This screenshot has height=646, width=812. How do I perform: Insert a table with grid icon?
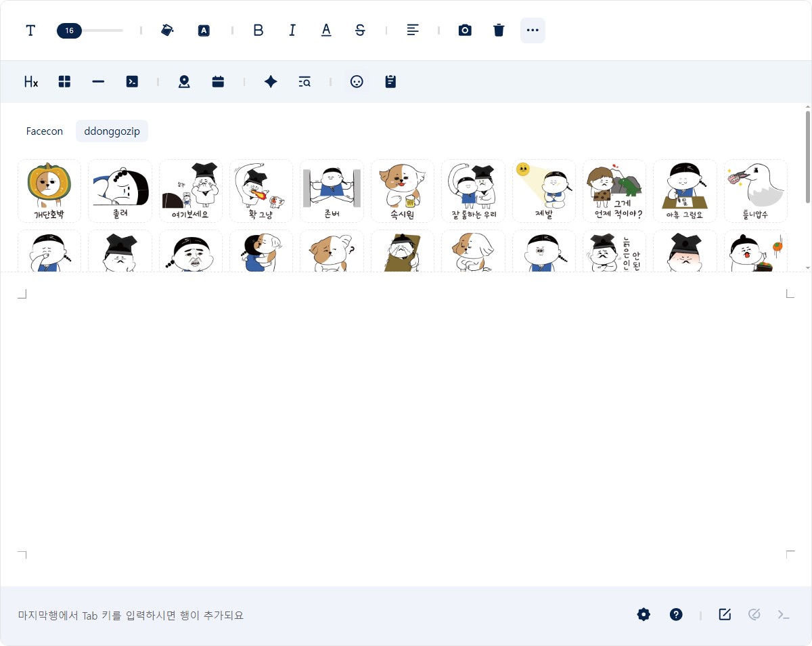[x=64, y=82]
